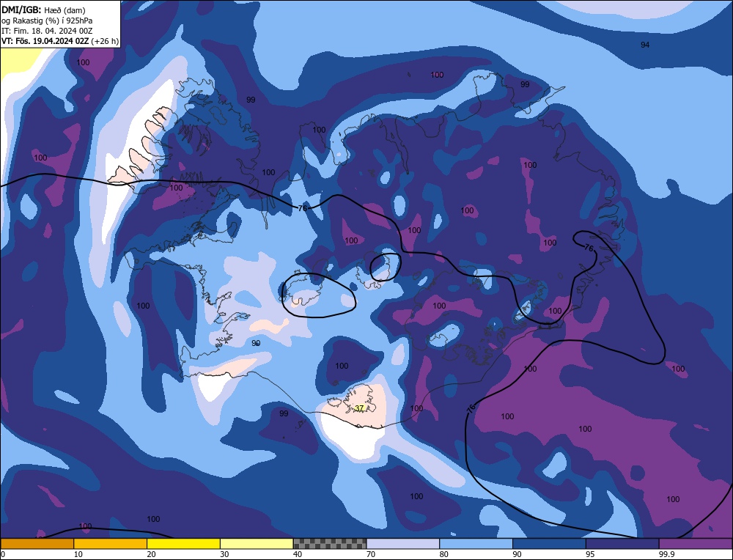Click the '40' legend tick label
Screen dimensions: 733x560
(298, 554)
